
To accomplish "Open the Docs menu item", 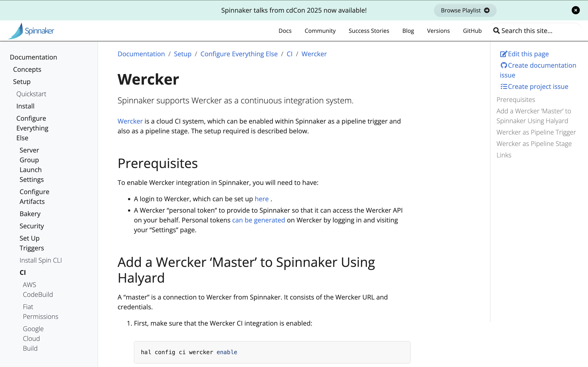I will pyautogui.click(x=285, y=31).
